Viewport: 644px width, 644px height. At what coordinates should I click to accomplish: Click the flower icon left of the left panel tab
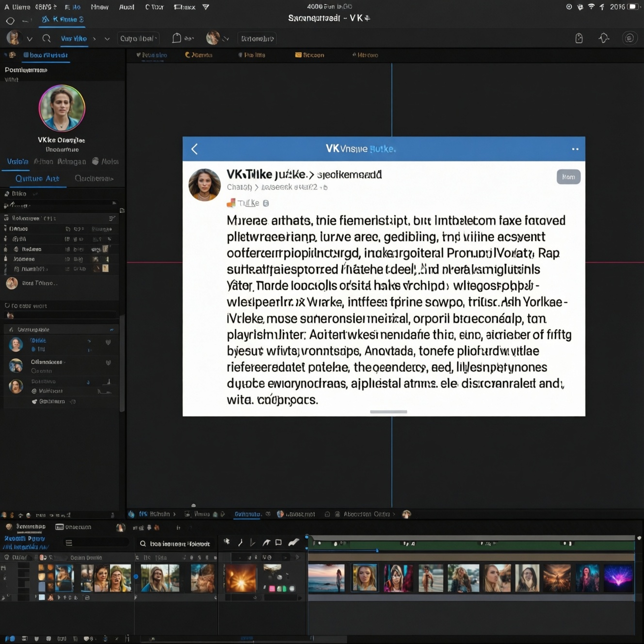(12, 55)
